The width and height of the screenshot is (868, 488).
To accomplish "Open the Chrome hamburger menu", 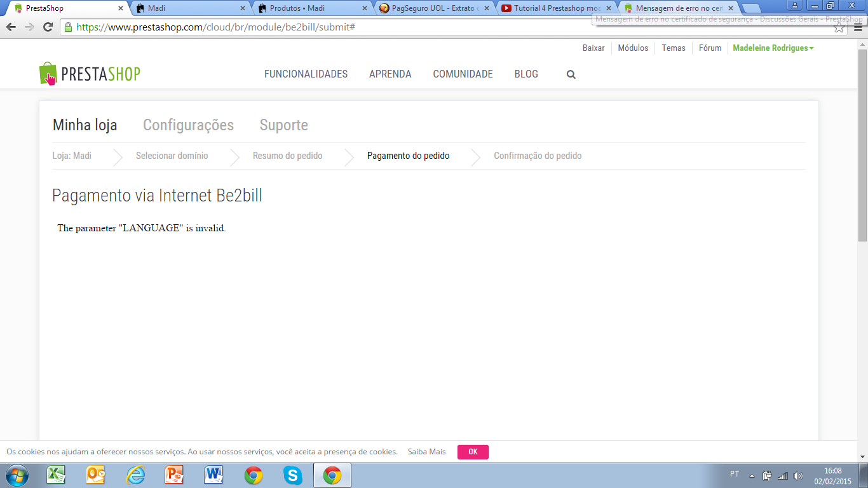I will [858, 27].
